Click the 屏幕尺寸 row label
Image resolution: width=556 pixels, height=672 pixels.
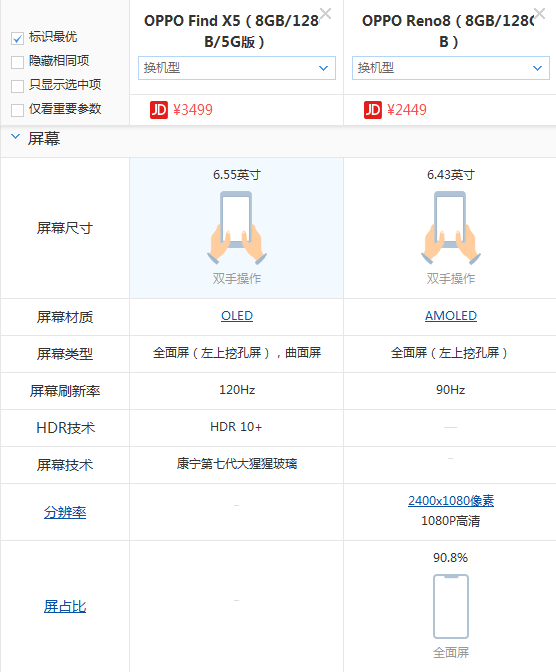(x=65, y=228)
